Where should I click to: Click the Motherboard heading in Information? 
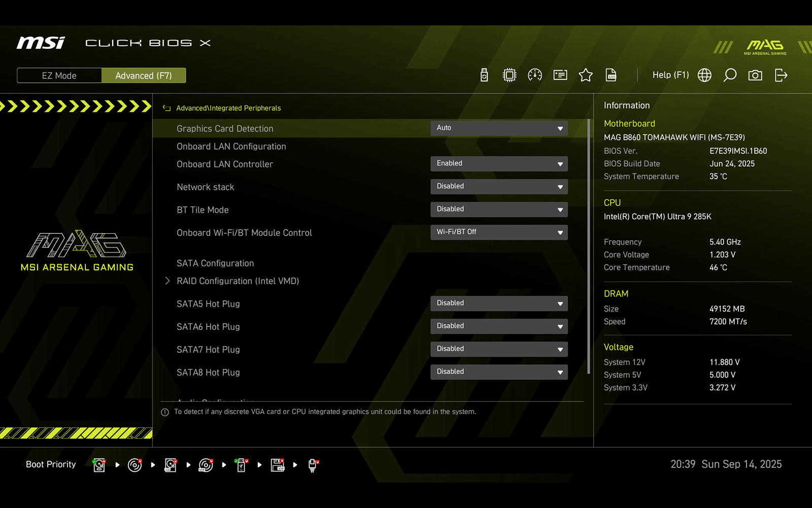(629, 124)
